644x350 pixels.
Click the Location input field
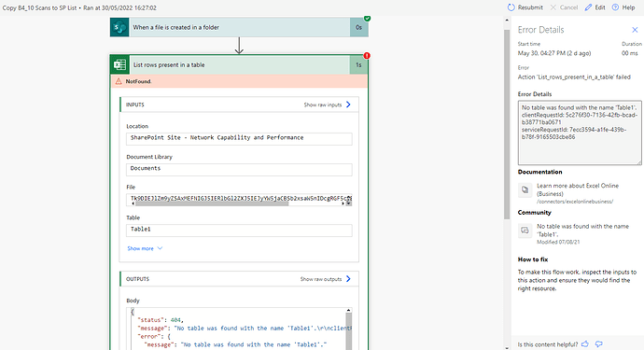(239, 138)
